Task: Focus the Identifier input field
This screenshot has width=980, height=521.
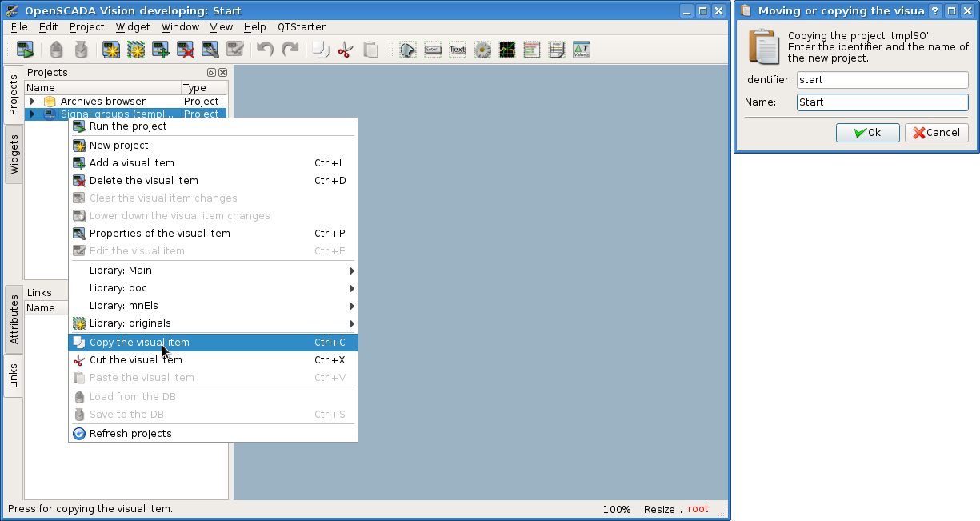Action: [x=882, y=80]
